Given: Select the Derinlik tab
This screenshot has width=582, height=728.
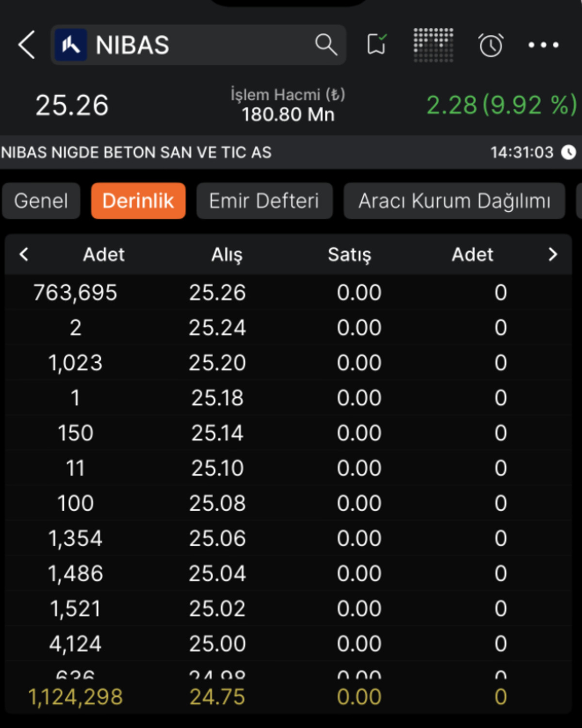Looking at the screenshot, I should click(x=138, y=201).
